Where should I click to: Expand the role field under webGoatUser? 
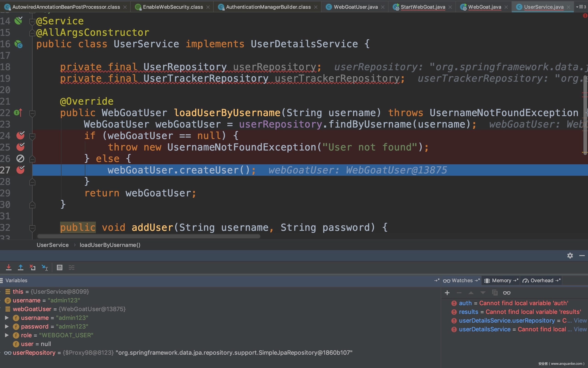(7, 335)
